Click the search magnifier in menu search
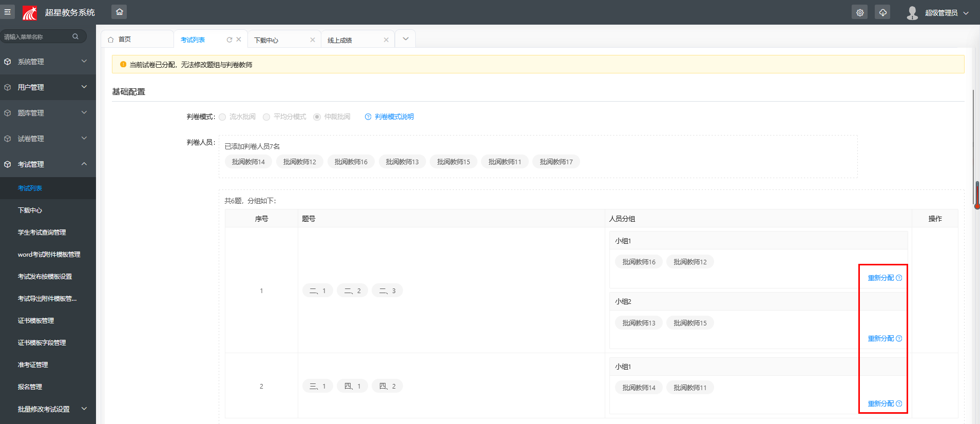Image resolution: width=980 pixels, height=424 pixels. 75,36
